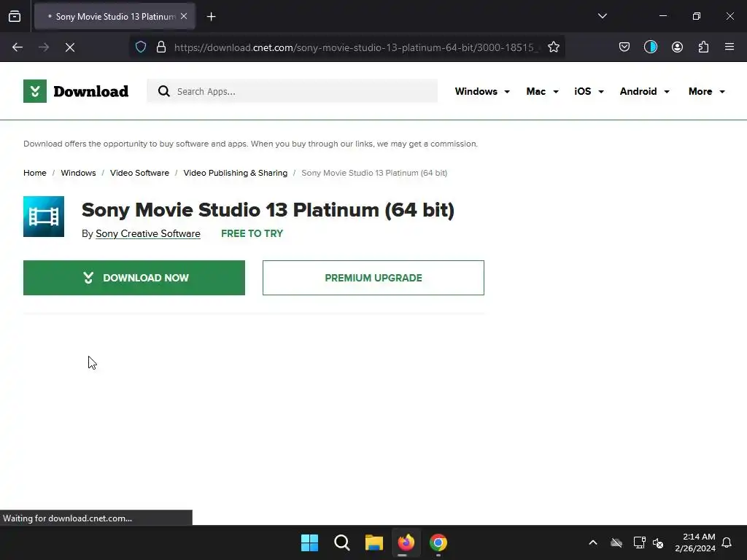This screenshot has height=560, width=747.
Task: Open the Firefox account icon
Action: coord(677,47)
